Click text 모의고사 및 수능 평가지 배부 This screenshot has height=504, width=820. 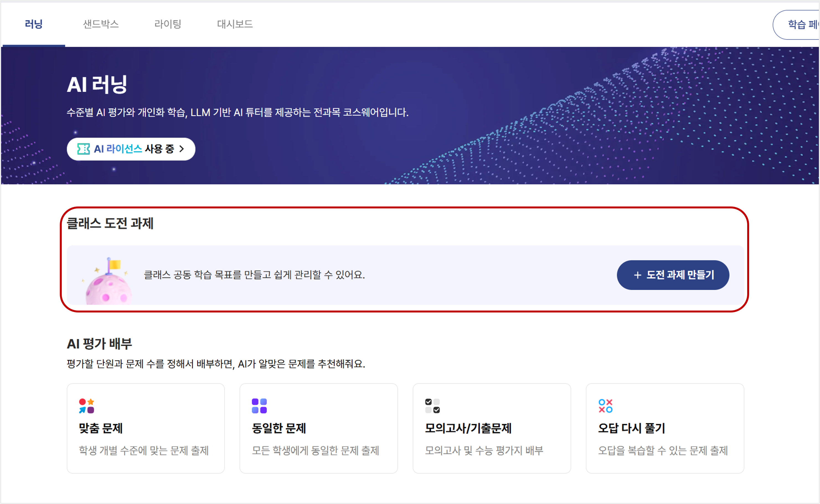[484, 451]
